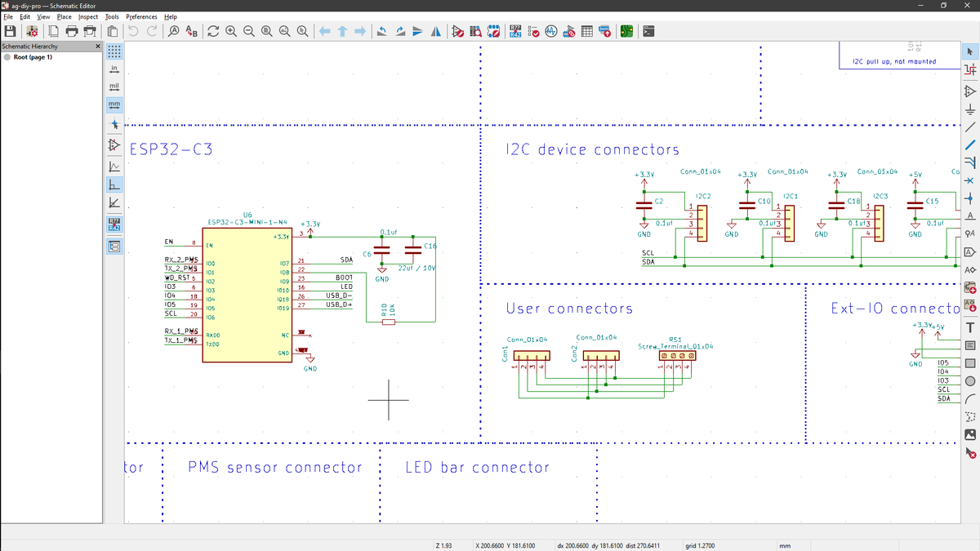Image resolution: width=980 pixels, height=551 pixels.
Task: Click the Print icon
Action: coord(72,31)
